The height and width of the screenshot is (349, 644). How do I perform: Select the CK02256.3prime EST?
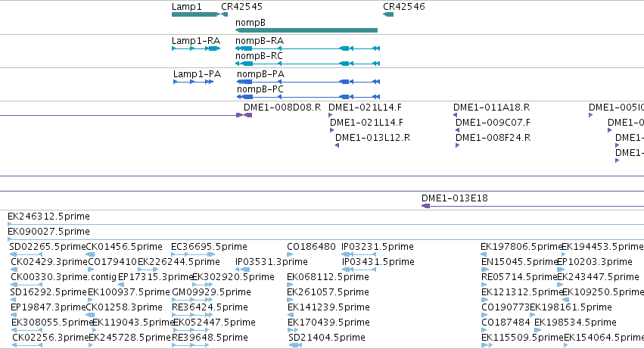coord(27,345)
